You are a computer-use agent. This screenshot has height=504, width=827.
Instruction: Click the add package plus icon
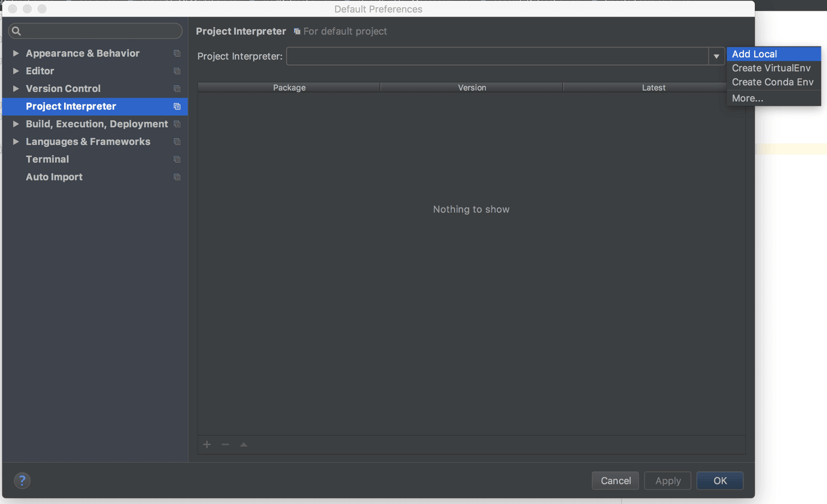[x=207, y=445]
